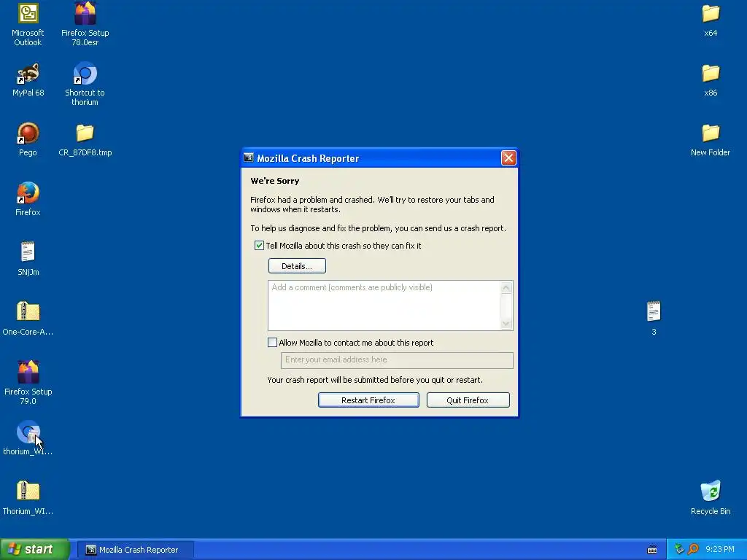
Task: Close the Mozilla Crash Reporter dialog
Action: tap(508, 158)
